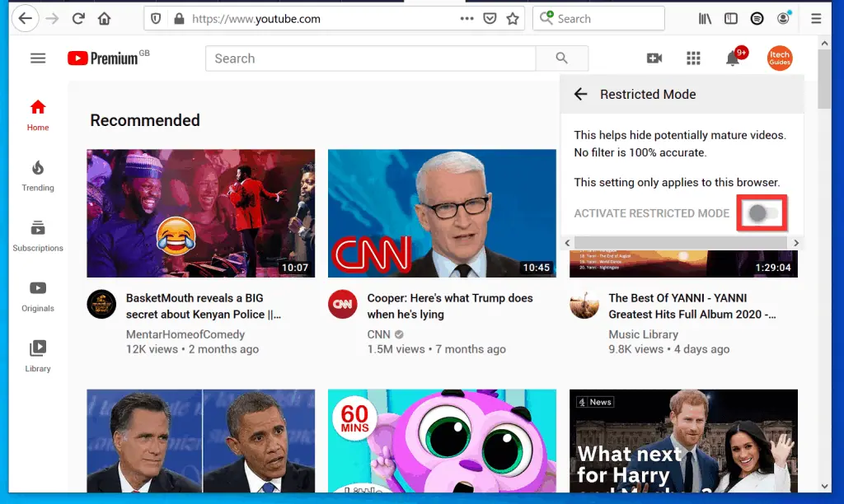The width and height of the screenshot is (844, 504).
Task: Open YANNI album video thumbnail
Action: (683, 264)
